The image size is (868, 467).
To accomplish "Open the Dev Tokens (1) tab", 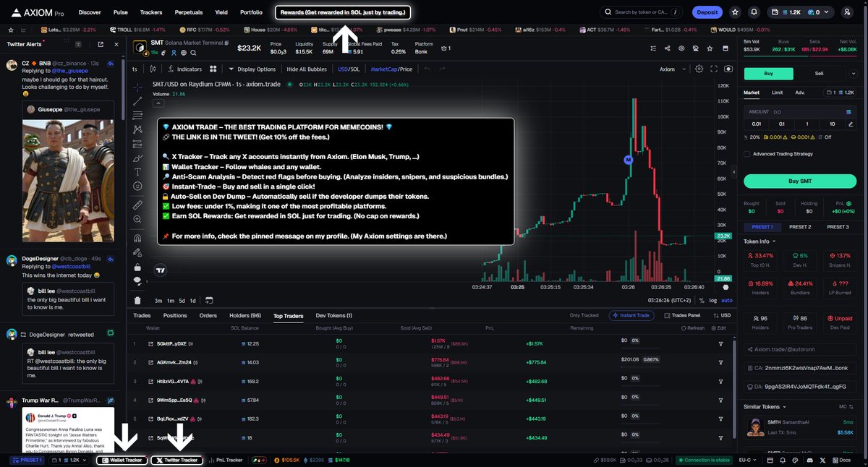I will coord(334,315).
